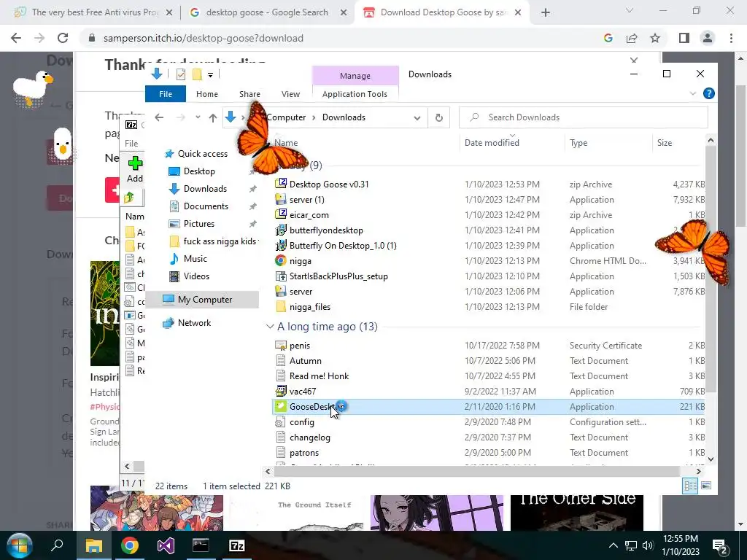This screenshot has height=560, width=747.
Task: Select Desktop Goose v0.31 zip icon
Action: click(x=281, y=183)
